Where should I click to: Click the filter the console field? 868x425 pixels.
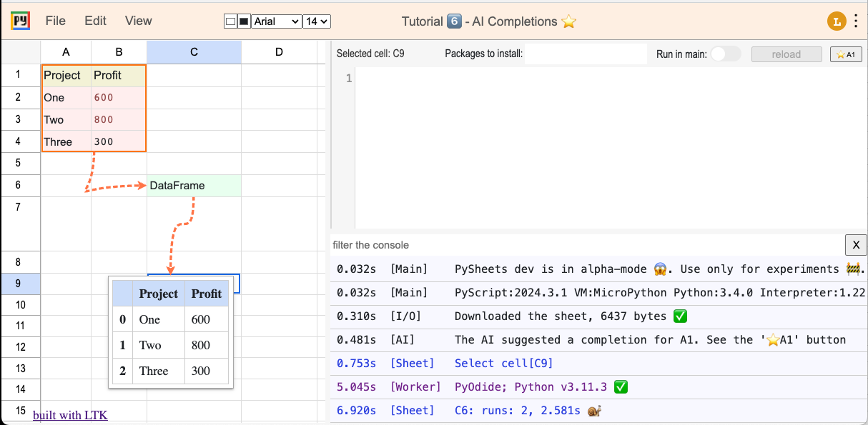(x=587, y=245)
